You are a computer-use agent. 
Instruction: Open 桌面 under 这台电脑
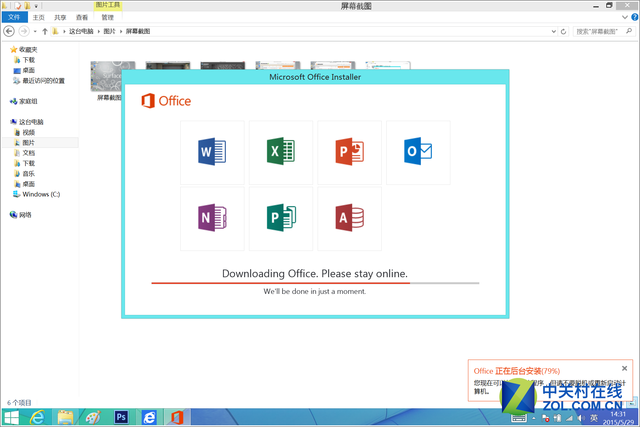[29, 184]
